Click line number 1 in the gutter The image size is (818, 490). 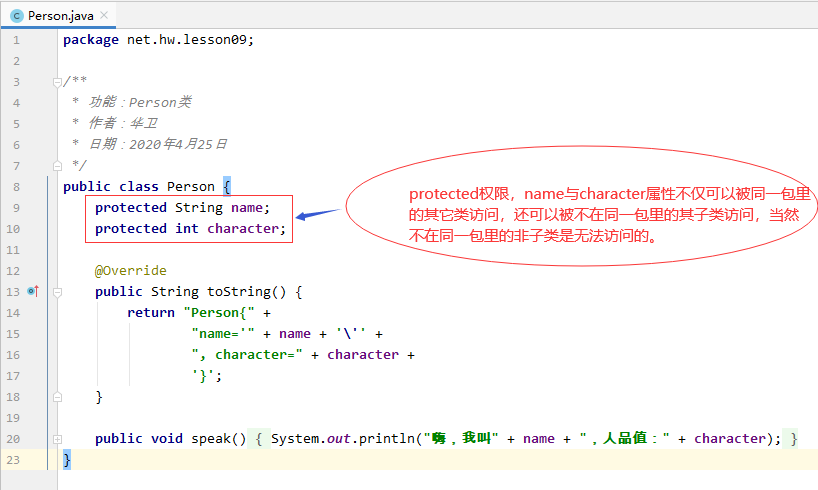coord(16,40)
